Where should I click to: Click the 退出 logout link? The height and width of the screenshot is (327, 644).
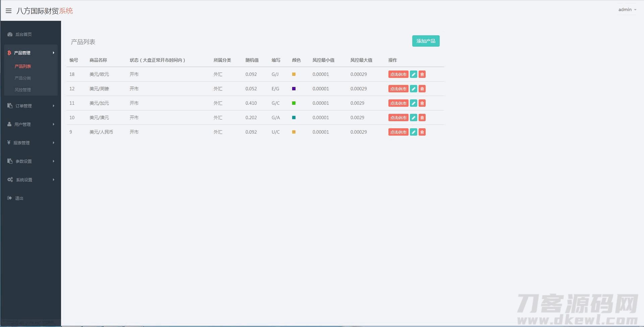[19, 198]
